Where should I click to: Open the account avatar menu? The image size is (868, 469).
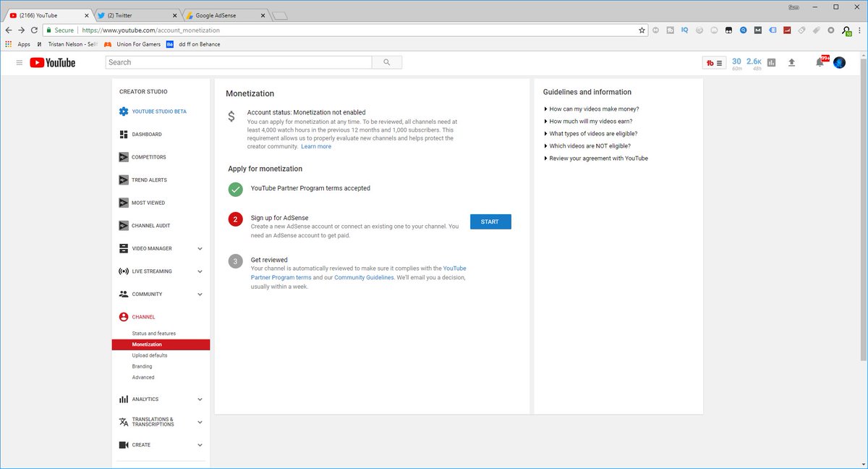coord(839,63)
